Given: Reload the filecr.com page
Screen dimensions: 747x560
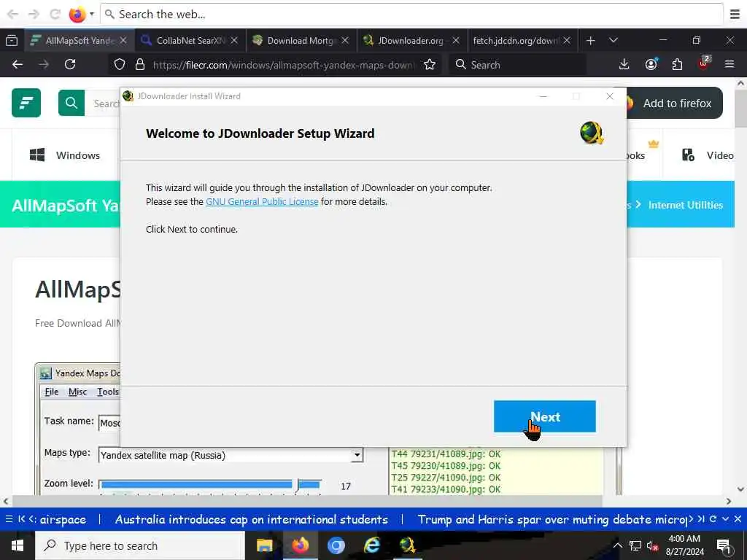Looking at the screenshot, I should (70, 64).
